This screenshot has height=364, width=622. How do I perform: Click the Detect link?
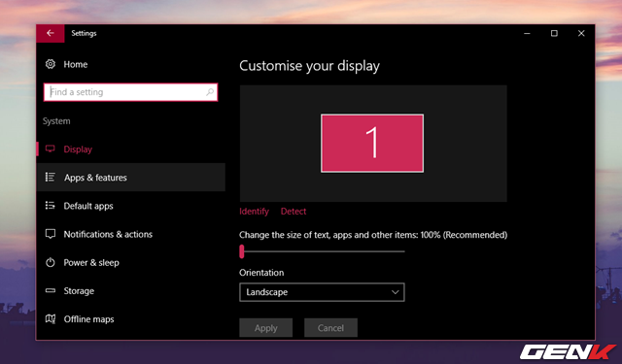click(x=294, y=212)
